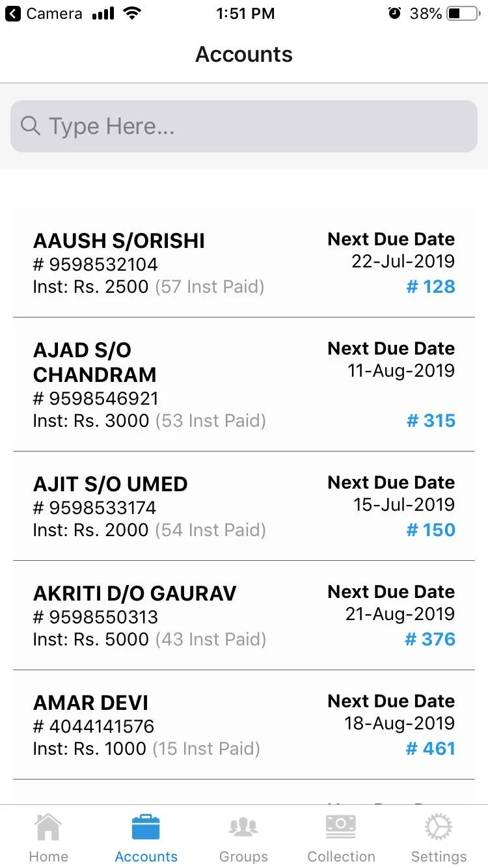Open the Settings gear icon
This screenshot has height=868, width=488.
[x=439, y=827]
